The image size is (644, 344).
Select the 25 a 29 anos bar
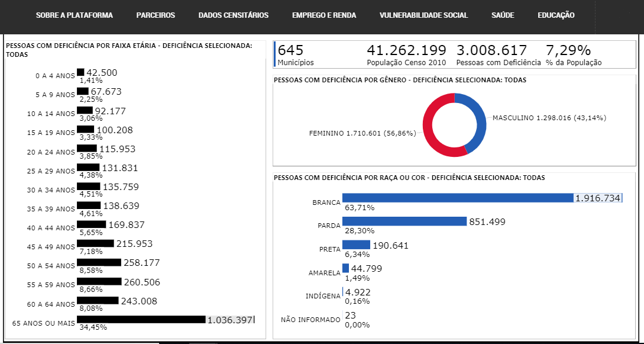(x=88, y=168)
